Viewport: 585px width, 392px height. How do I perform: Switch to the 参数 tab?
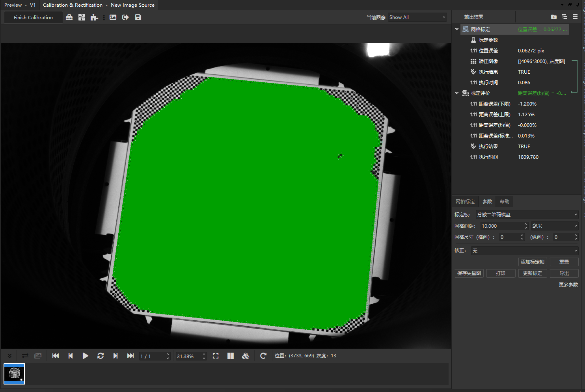tap(488, 201)
